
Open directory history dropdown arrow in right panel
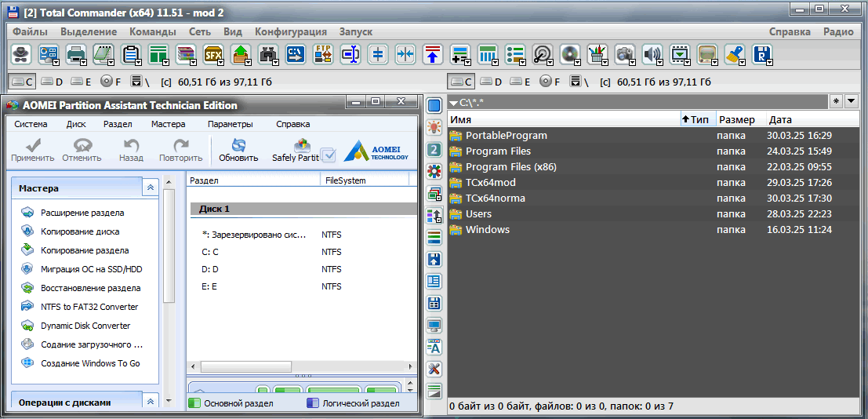click(851, 101)
